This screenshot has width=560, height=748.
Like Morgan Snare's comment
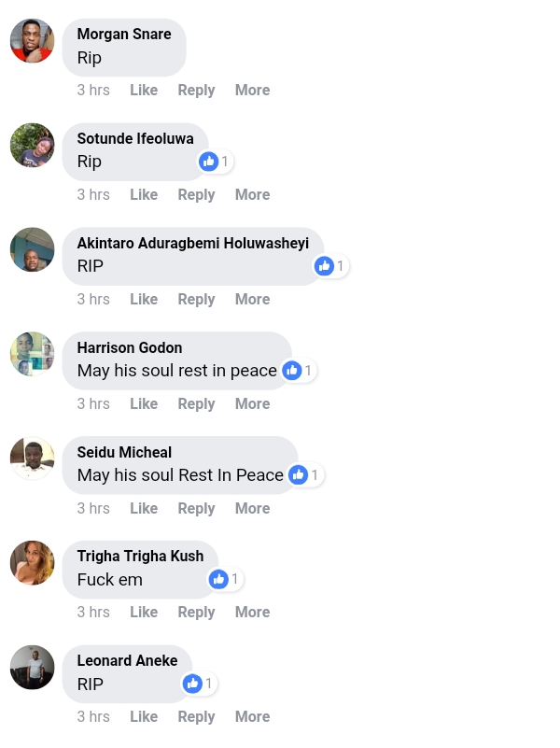(x=144, y=91)
